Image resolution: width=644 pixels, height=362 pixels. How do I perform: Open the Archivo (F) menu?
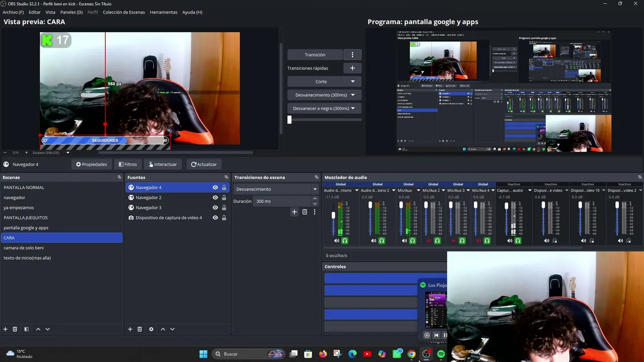click(13, 12)
